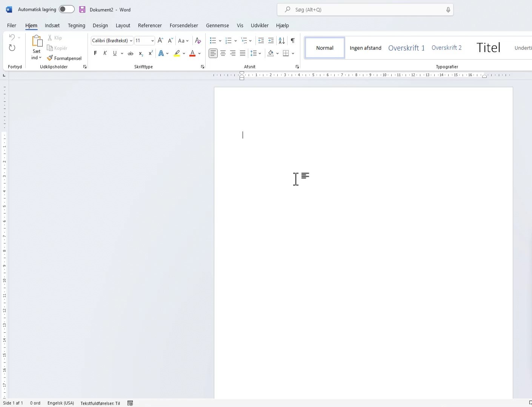Switch to the Layout tab
Image resolution: width=532 pixels, height=407 pixels.
click(x=123, y=25)
